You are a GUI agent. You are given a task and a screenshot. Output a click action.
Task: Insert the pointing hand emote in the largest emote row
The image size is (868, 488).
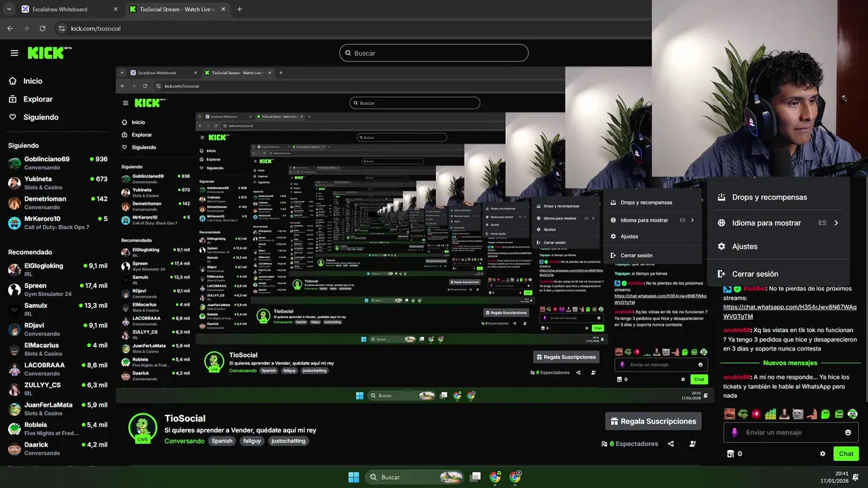tap(811, 414)
